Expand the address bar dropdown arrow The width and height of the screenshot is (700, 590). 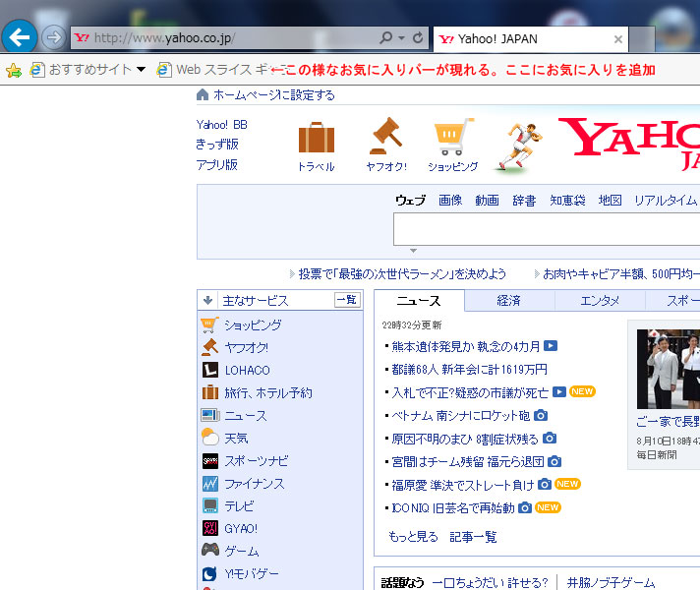click(x=402, y=38)
